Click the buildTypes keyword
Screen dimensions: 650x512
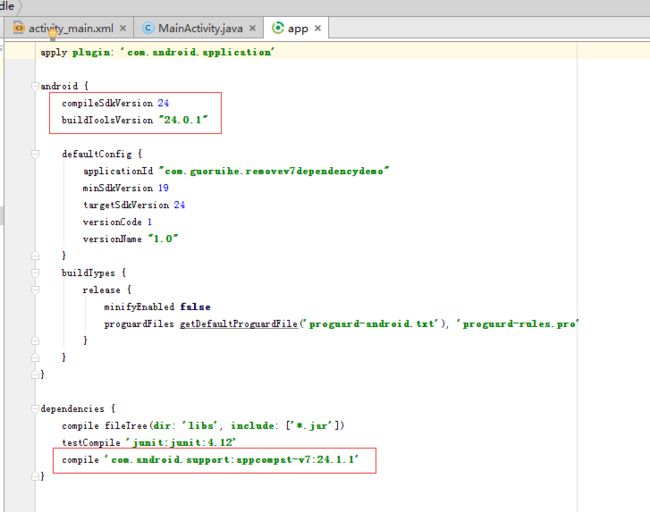pyautogui.click(x=88, y=273)
